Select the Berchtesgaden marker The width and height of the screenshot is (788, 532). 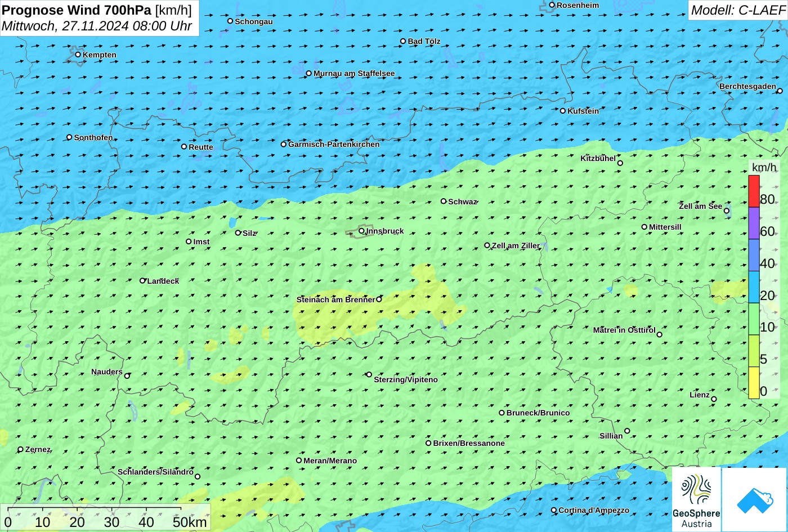[780, 91]
